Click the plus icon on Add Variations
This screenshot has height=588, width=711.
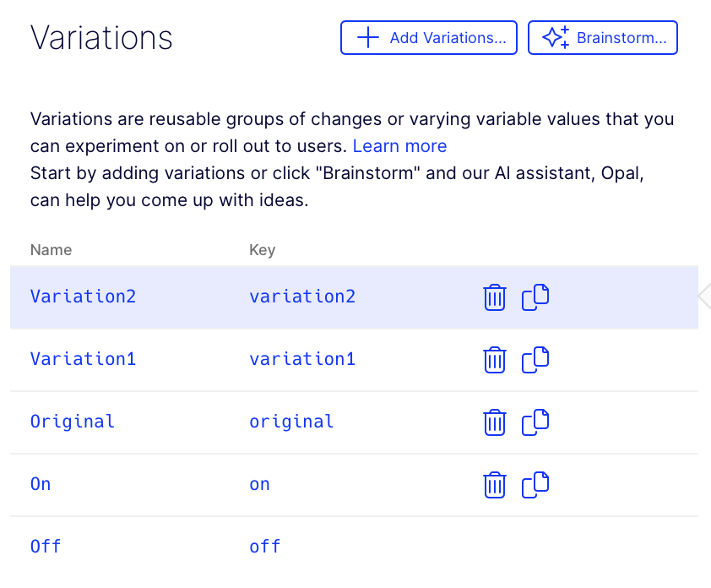coord(368,37)
